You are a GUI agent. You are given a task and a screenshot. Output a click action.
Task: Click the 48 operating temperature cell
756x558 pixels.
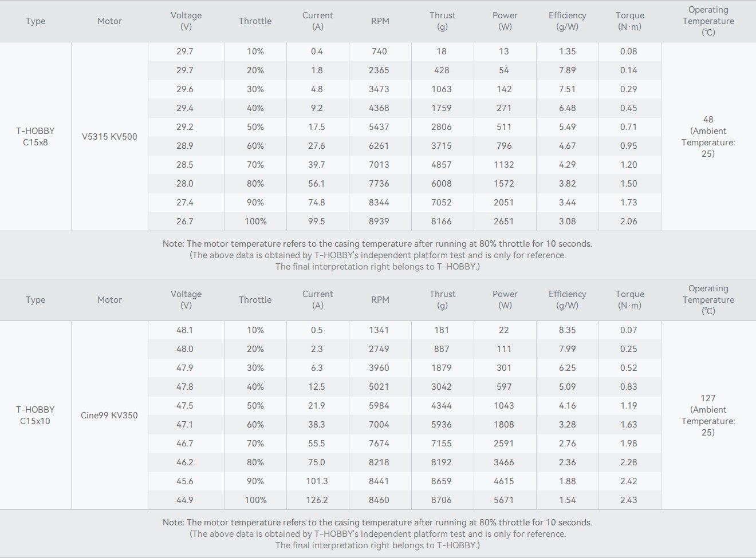click(x=708, y=136)
